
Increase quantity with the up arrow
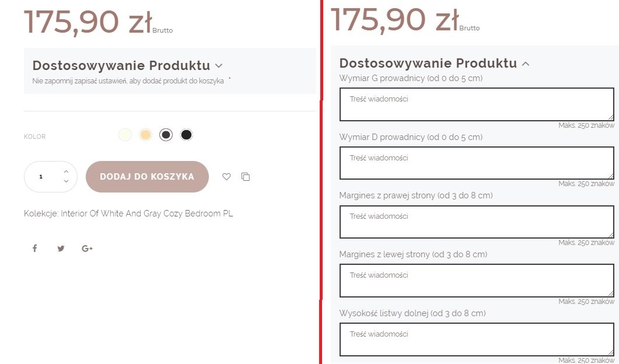(66, 171)
